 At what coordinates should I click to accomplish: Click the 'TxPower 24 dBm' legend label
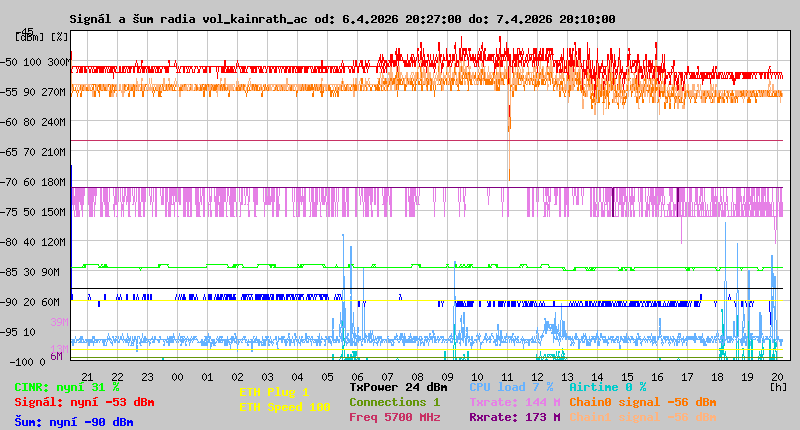[x=398, y=387]
